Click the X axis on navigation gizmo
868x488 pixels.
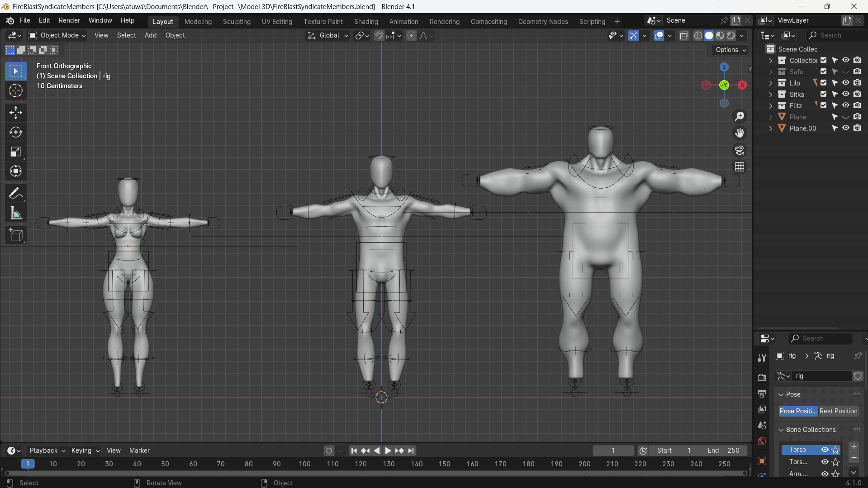click(x=742, y=85)
